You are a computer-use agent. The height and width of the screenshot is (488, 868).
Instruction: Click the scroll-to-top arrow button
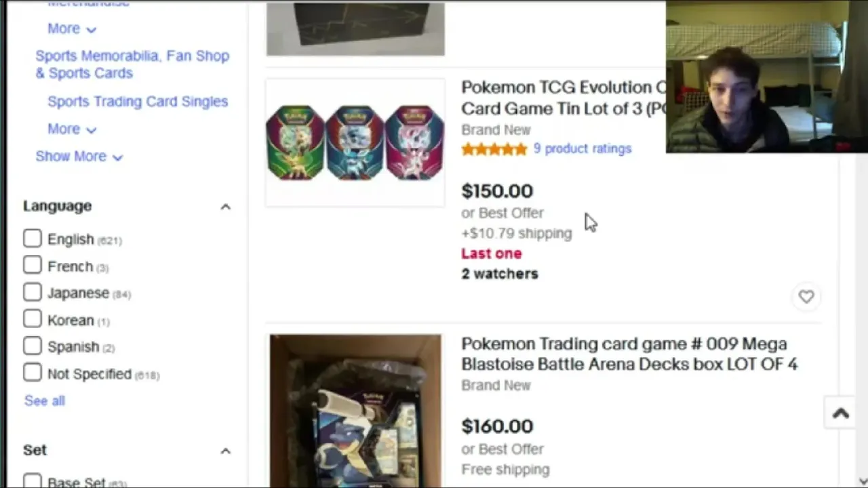tap(840, 413)
